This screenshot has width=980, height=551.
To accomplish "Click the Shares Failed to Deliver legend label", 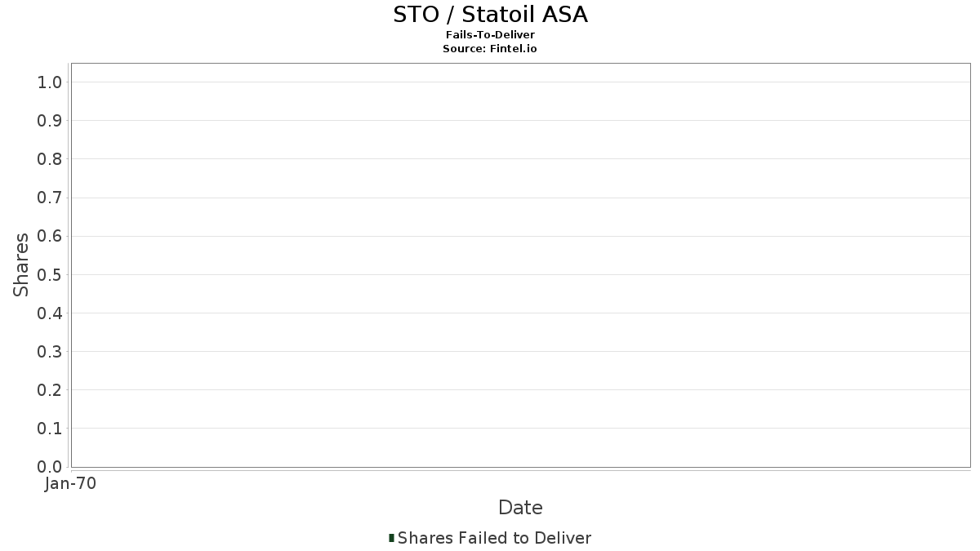I will pos(494,538).
